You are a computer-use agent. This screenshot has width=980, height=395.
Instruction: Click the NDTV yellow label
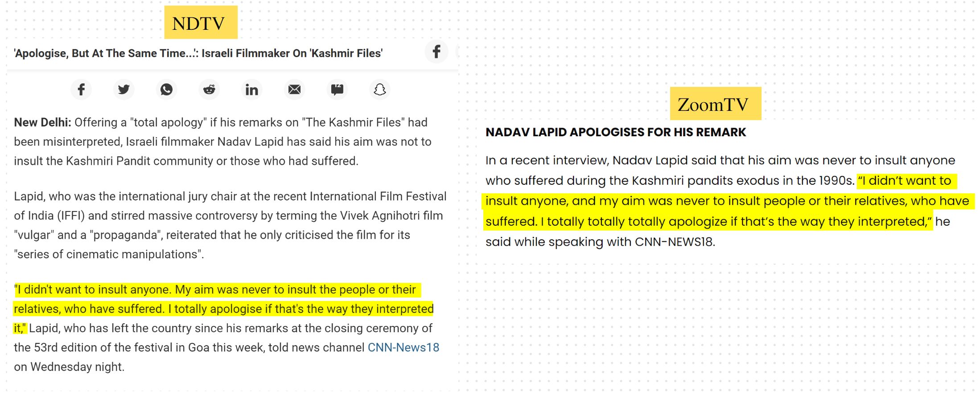(201, 22)
